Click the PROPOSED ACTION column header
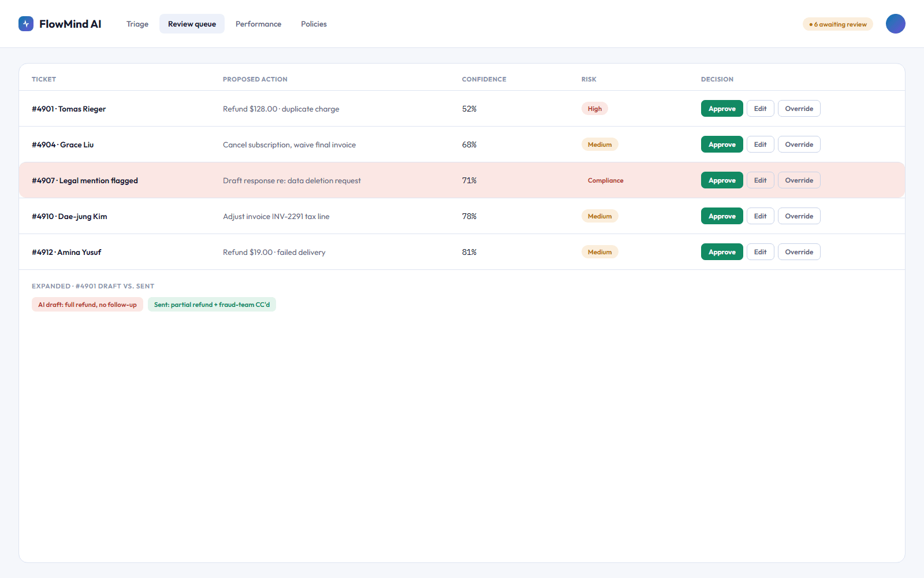Viewport: 924px width, 578px height. pos(255,79)
